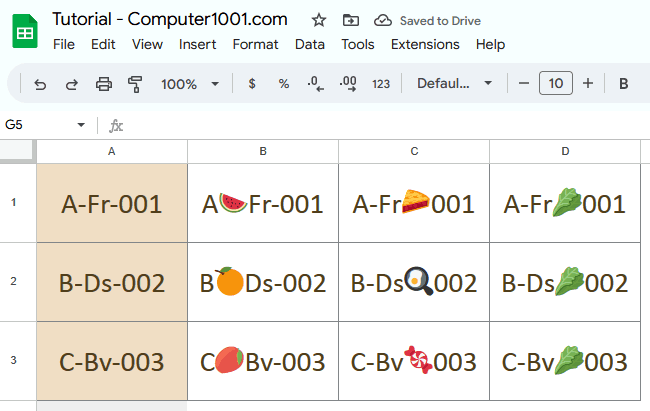
Task: Select cell C3 with candy emoji
Action: pos(414,361)
